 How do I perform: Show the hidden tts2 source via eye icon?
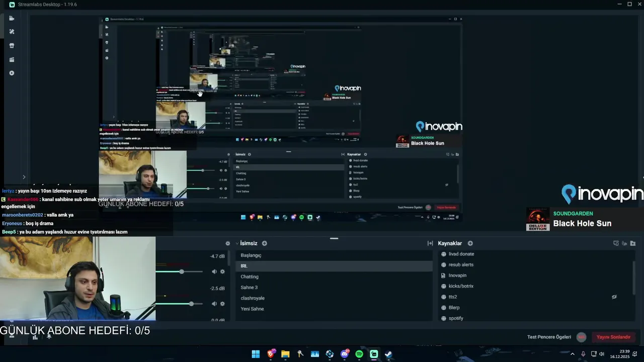614,297
